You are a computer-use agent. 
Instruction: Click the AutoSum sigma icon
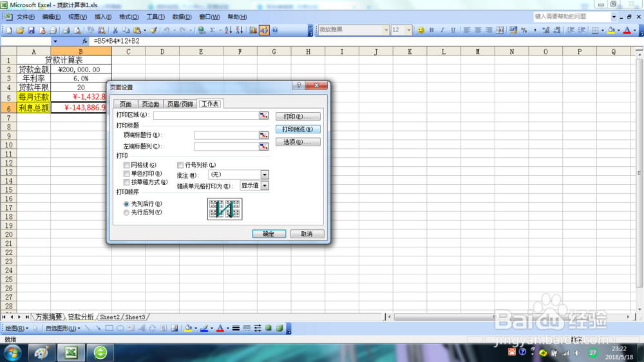213,30
